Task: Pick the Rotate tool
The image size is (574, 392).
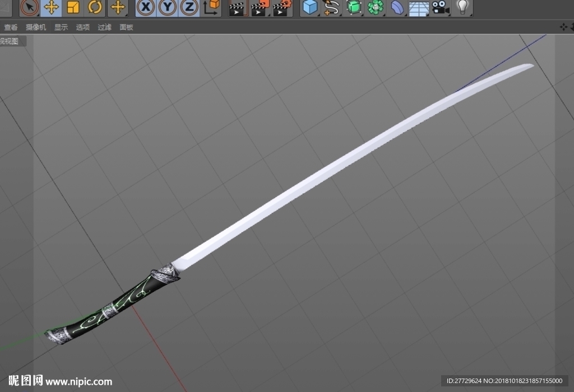Action: click(x=95, y=7)
